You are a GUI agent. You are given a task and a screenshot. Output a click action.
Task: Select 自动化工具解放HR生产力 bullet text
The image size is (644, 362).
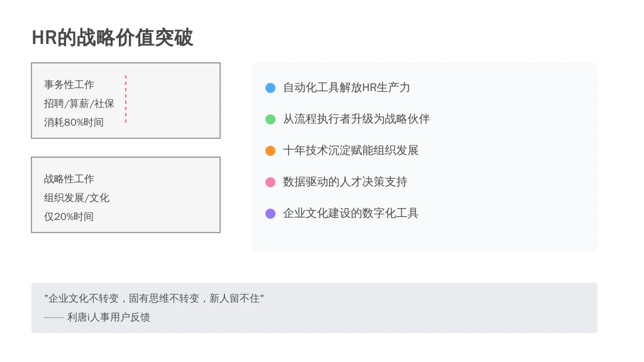click(x=347, y=87)
